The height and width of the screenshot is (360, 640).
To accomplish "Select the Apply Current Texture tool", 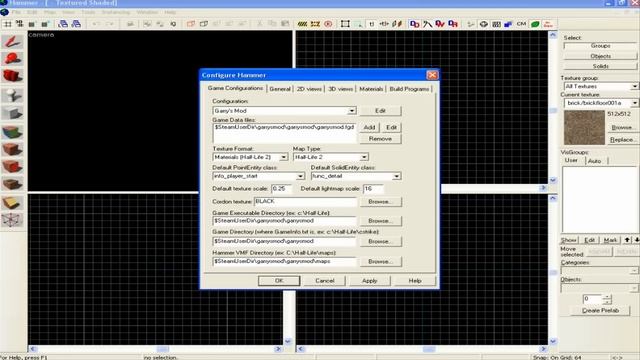I will [12, 149].
